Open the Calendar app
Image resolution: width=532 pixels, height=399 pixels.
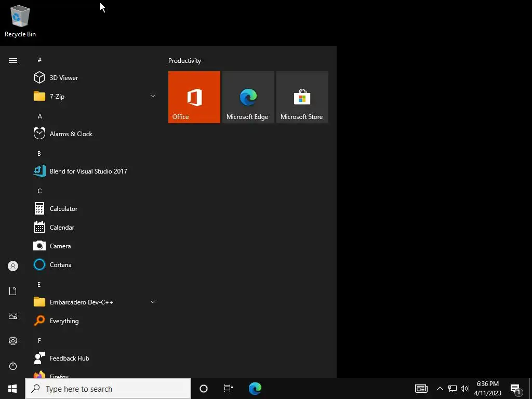tap(95, 228)
